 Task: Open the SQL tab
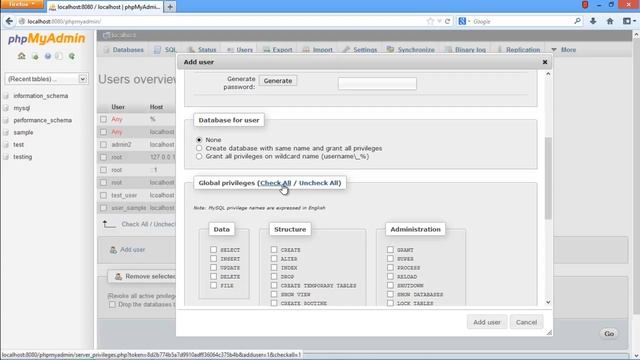[x=165, y=50]
